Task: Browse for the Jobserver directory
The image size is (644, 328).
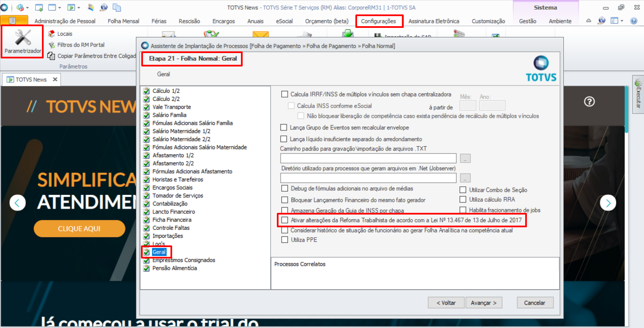Action: click(465, 178)
